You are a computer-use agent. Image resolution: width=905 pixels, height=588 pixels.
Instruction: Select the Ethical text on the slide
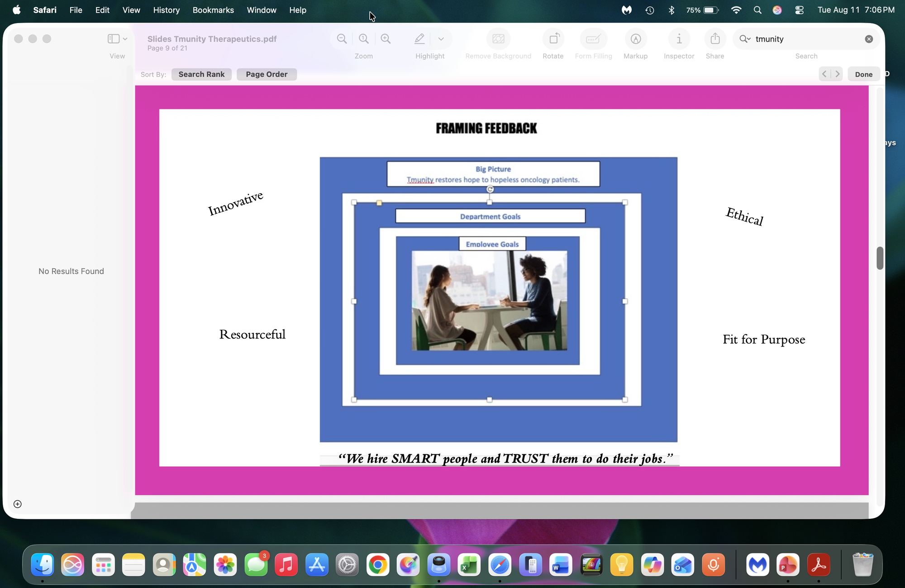point(745,216)
